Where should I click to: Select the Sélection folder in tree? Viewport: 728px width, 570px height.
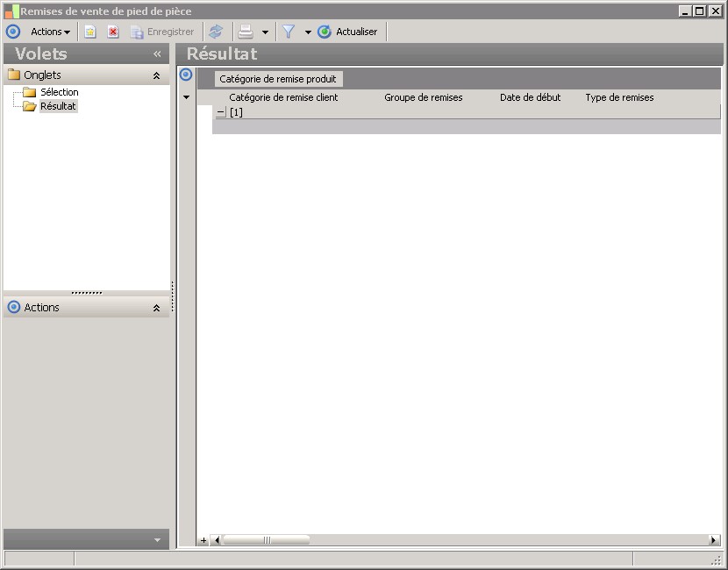[59, 92]
